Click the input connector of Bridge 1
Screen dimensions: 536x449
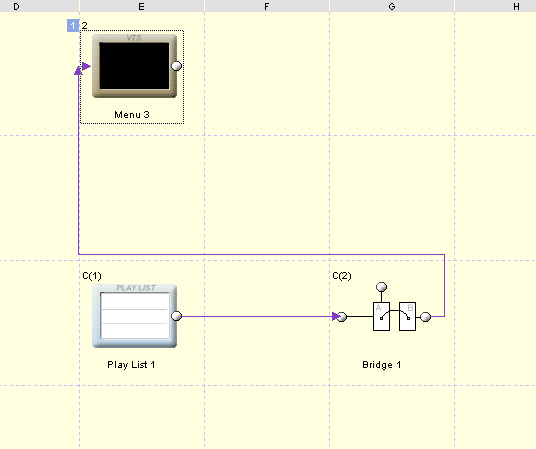341,317
